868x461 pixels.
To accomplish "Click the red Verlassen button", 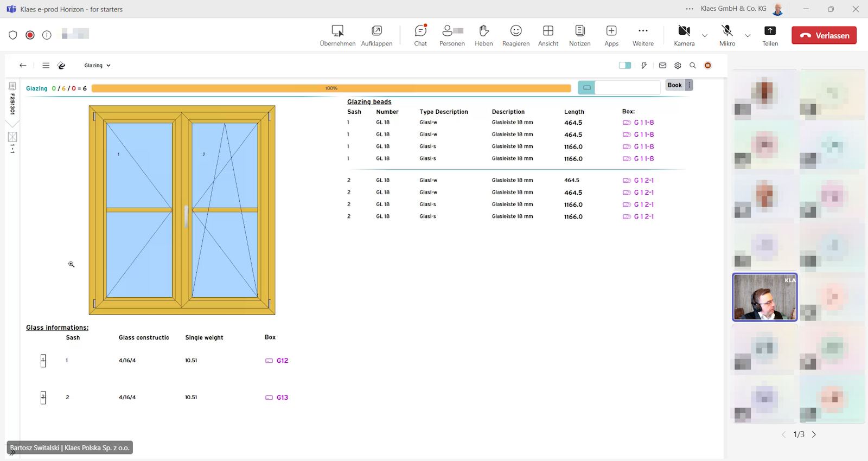I will point(824,35).
